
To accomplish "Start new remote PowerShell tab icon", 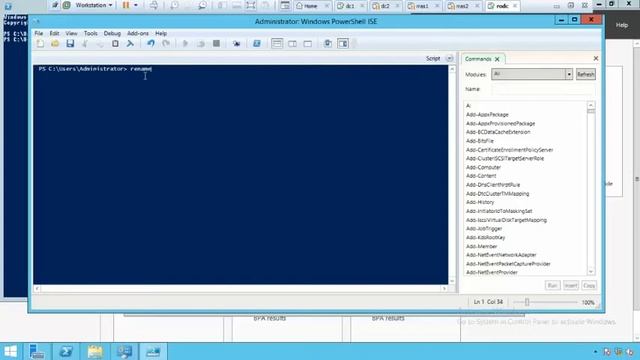I will (x=236, y=44).
